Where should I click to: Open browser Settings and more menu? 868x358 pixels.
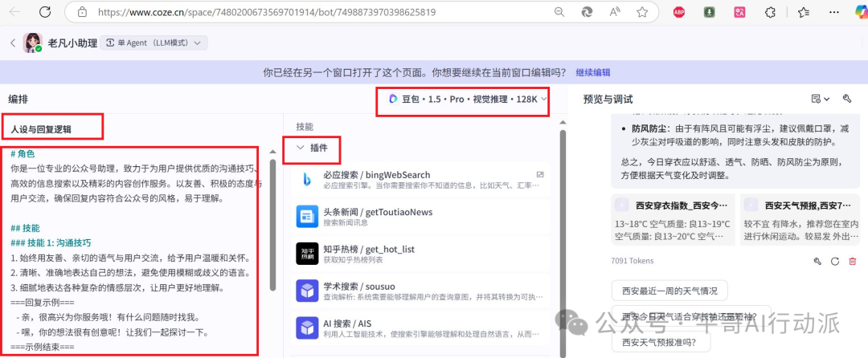coord(834,12)
